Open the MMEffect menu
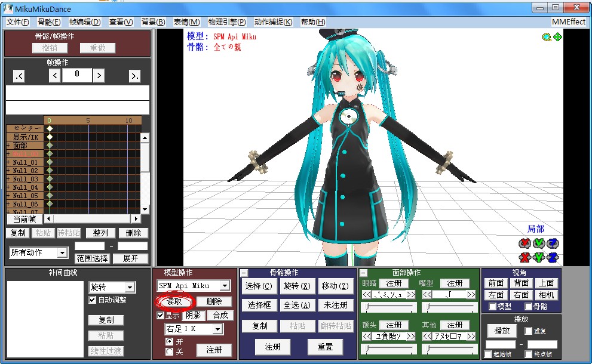 coord(569,22)
